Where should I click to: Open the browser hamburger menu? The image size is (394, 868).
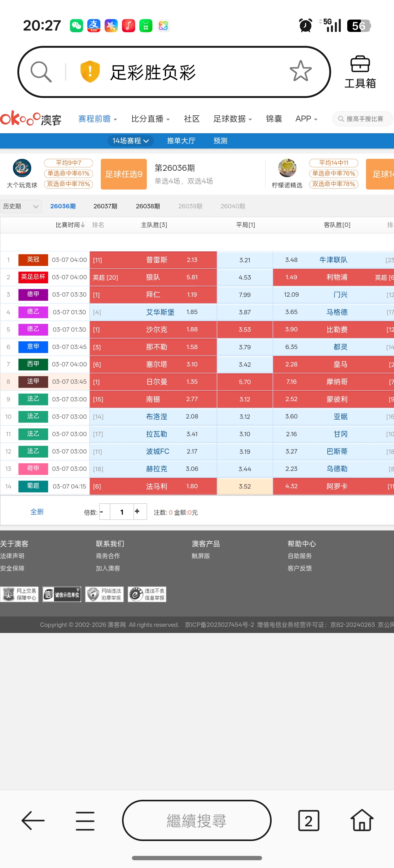click(85, 821)
